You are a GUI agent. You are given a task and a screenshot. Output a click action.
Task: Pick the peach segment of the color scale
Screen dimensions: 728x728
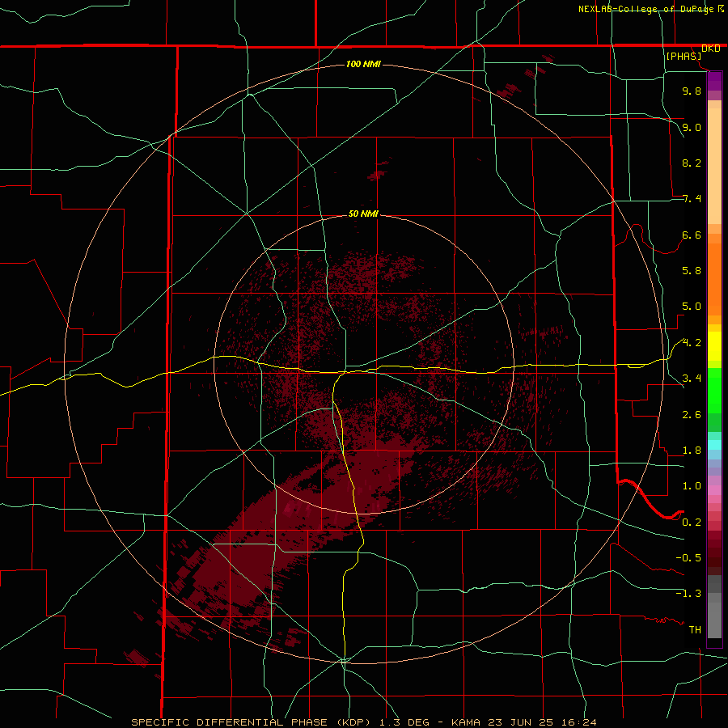click(x=714, y=163)
